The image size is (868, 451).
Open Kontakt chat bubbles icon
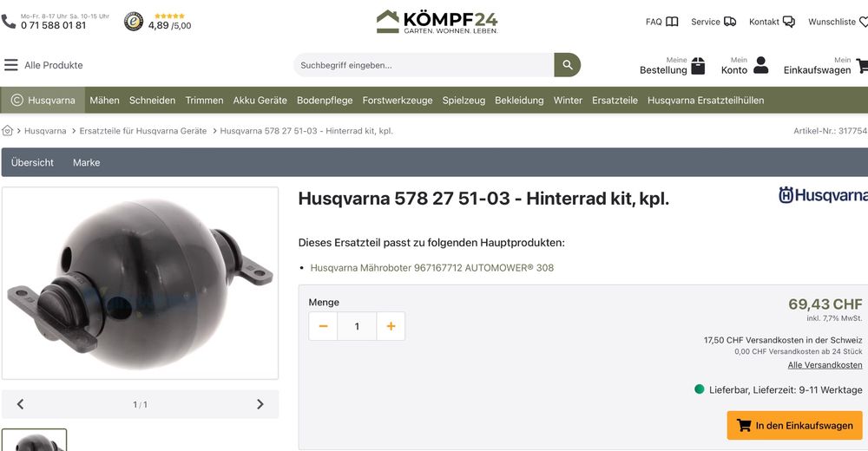[788, 22]
